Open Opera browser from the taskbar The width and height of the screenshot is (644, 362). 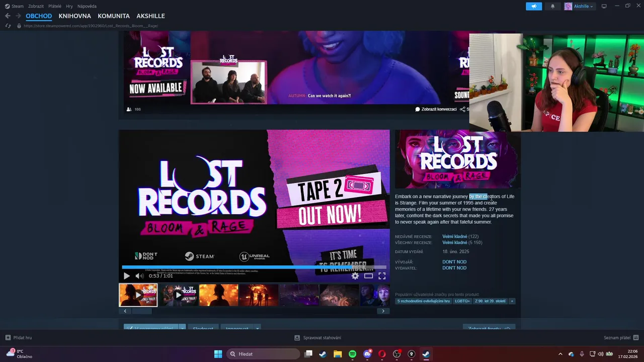tap(382, 354)
